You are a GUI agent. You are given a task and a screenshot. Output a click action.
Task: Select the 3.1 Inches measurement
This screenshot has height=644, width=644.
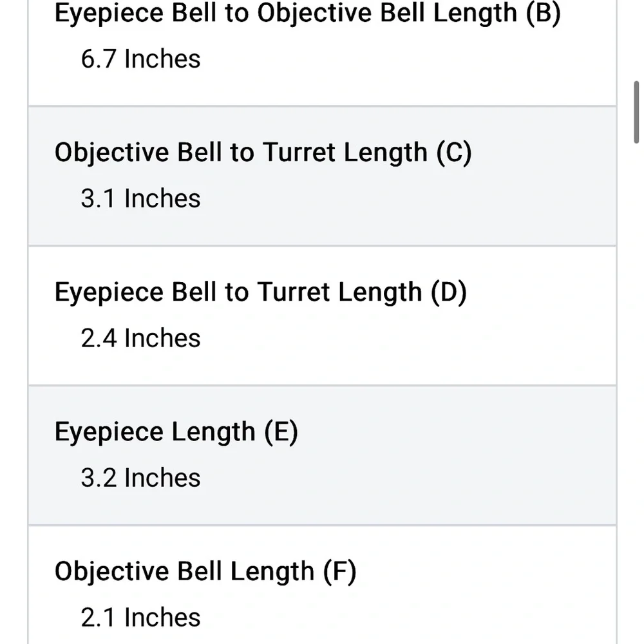140,198
